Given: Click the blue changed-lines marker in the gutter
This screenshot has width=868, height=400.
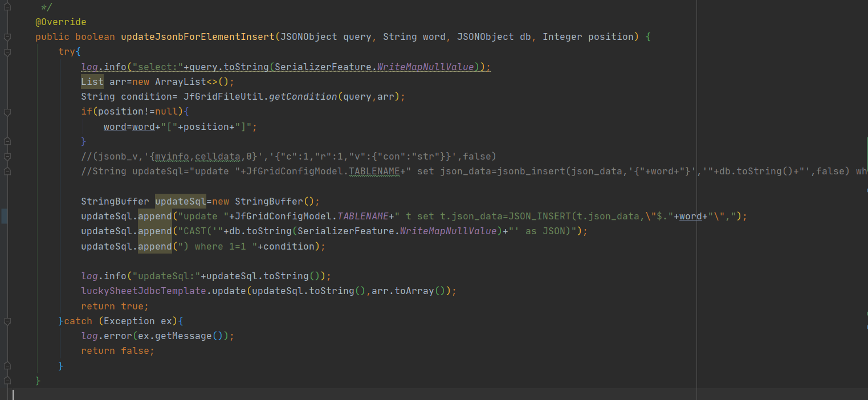Looking at the screenshot, I should [3, 217].
